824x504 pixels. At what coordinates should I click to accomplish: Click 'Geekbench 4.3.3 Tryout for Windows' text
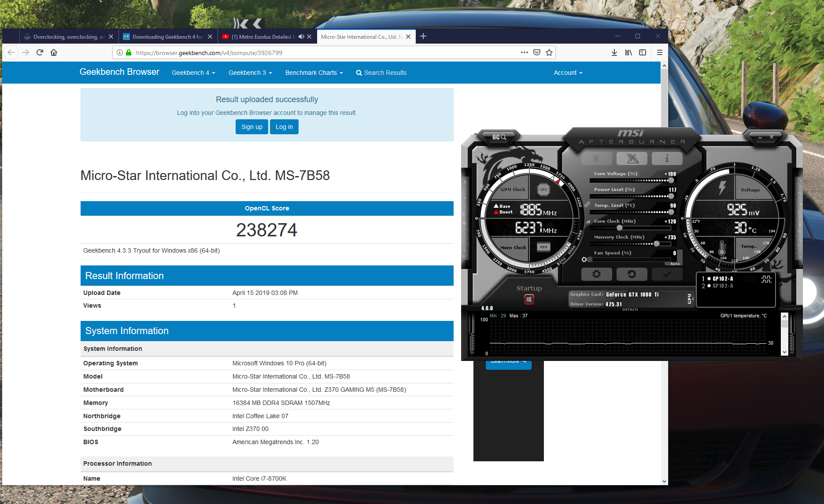pos(151,250)
